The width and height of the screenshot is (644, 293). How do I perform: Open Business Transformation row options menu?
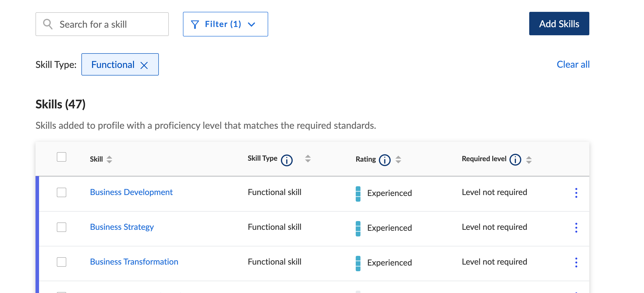point(576,262)
